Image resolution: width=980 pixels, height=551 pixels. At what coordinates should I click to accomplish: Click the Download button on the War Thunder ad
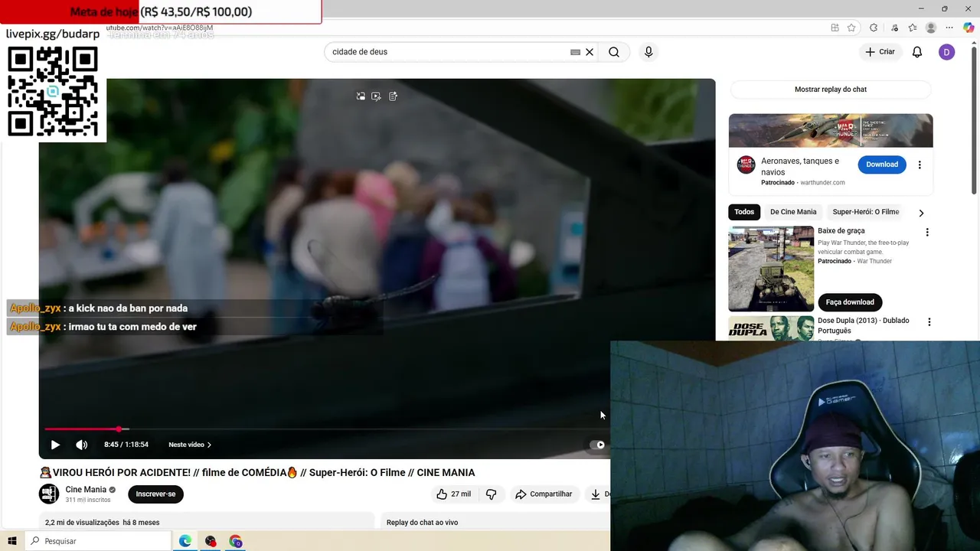point(882,165)
